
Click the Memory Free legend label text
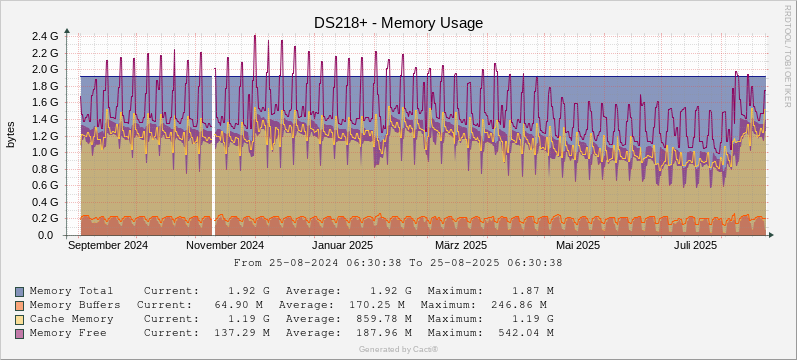[x=68, y=333]
